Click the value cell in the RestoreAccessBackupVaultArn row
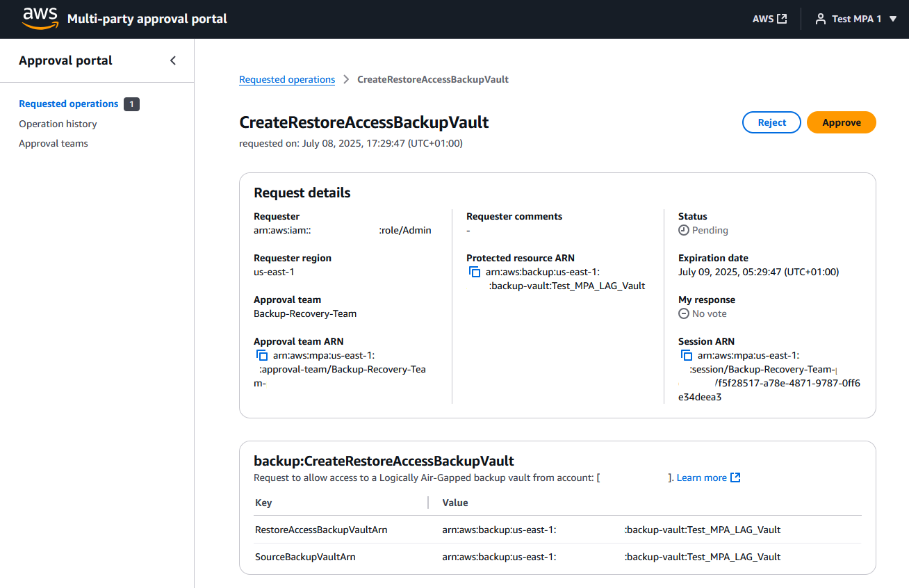909x588 pixels. (612, 530)
